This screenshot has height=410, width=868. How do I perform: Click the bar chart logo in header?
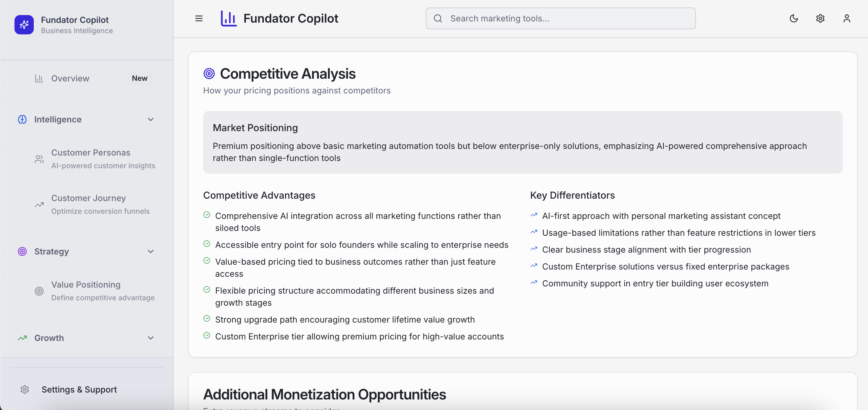point(229,19)
